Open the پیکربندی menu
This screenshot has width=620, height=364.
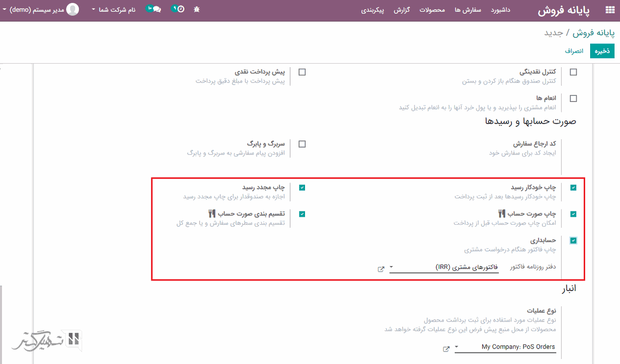[373, 10]
